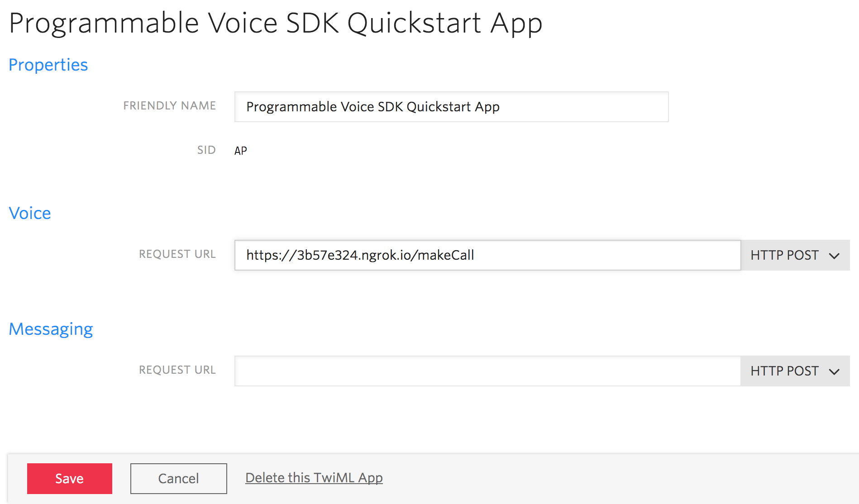Screen dimensions: 859x504
Task: Click the Voice Request URL input field
Action: (487, 255)
